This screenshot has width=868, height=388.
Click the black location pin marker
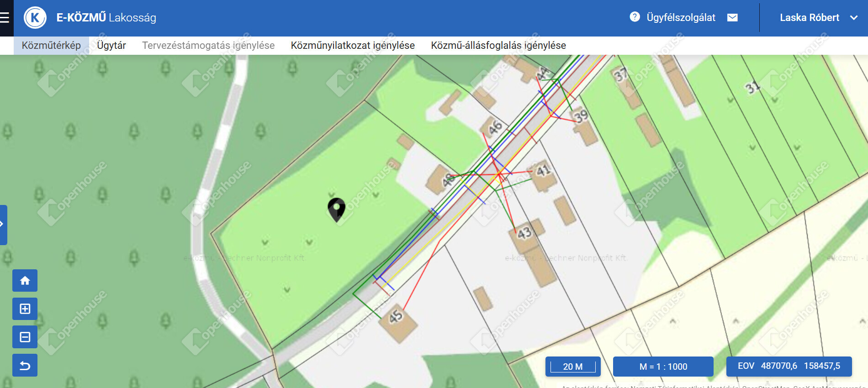[337, 208]
